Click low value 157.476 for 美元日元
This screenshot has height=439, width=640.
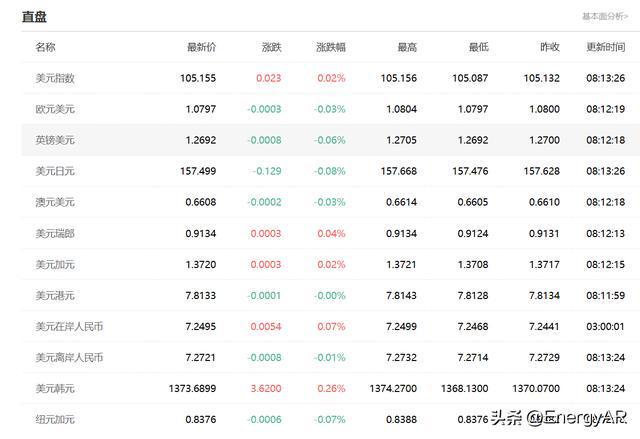pyautogui.click(x=470, y=171)
